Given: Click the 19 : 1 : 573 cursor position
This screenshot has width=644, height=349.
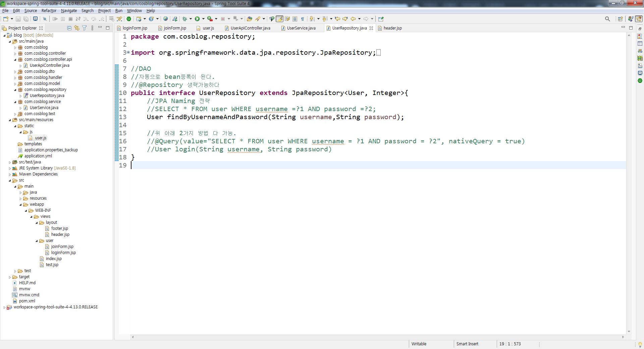Looking at the screenshot, I should [510, 344].
